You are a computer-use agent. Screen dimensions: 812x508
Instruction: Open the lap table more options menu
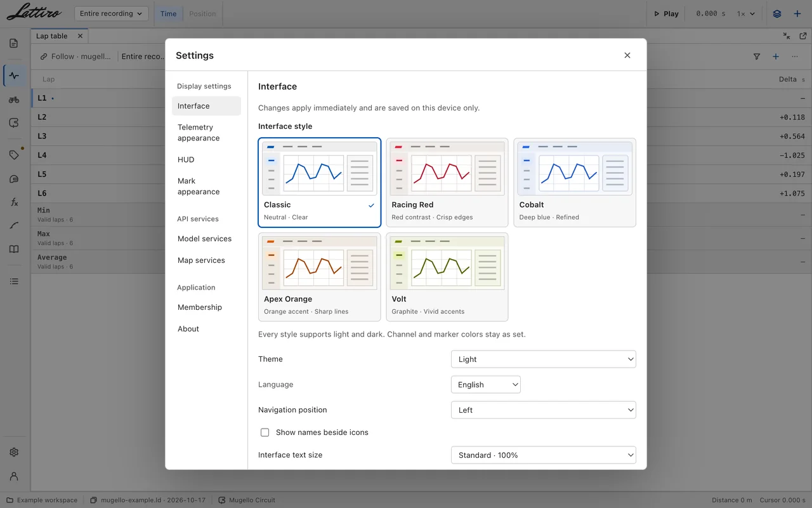[795, 57]
